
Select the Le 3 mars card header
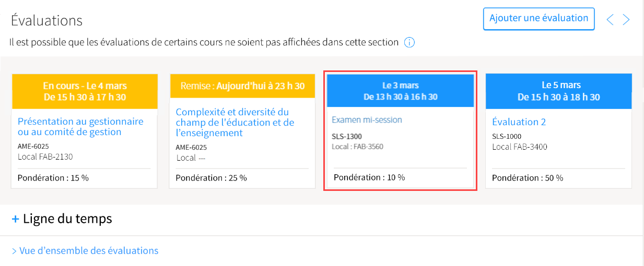pyautogui.click(x=401, y=91)
